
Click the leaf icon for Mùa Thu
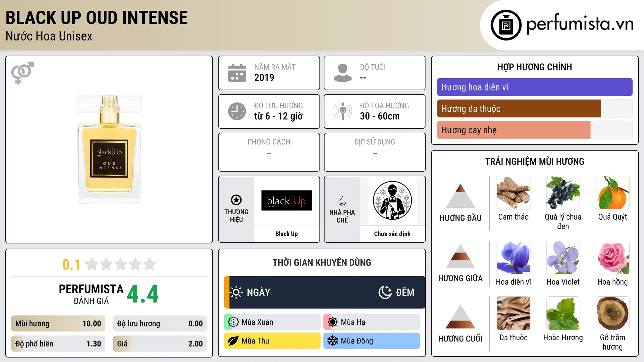tap(233, 341)
